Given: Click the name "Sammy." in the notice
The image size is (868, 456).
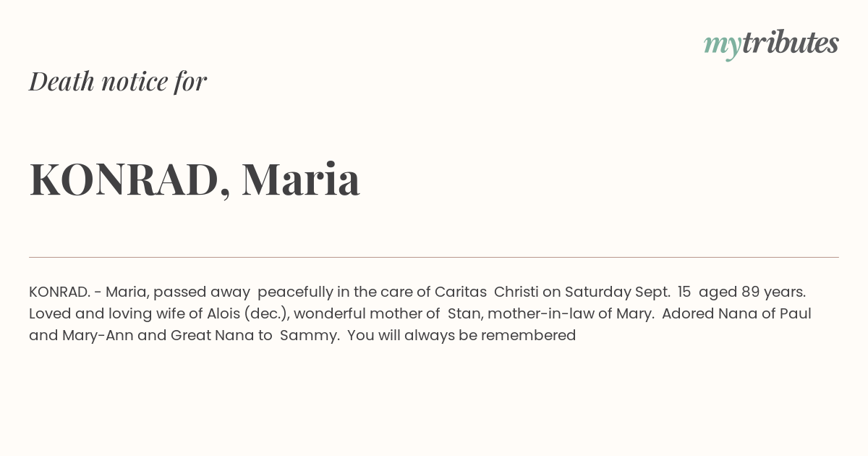Looking at the screenshot, I should click(310, 336).
